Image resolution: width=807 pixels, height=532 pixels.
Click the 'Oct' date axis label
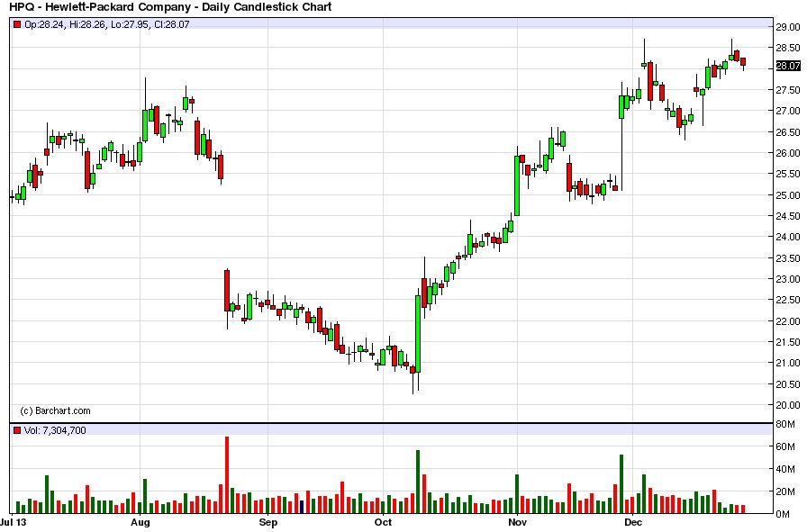[383, 522]
